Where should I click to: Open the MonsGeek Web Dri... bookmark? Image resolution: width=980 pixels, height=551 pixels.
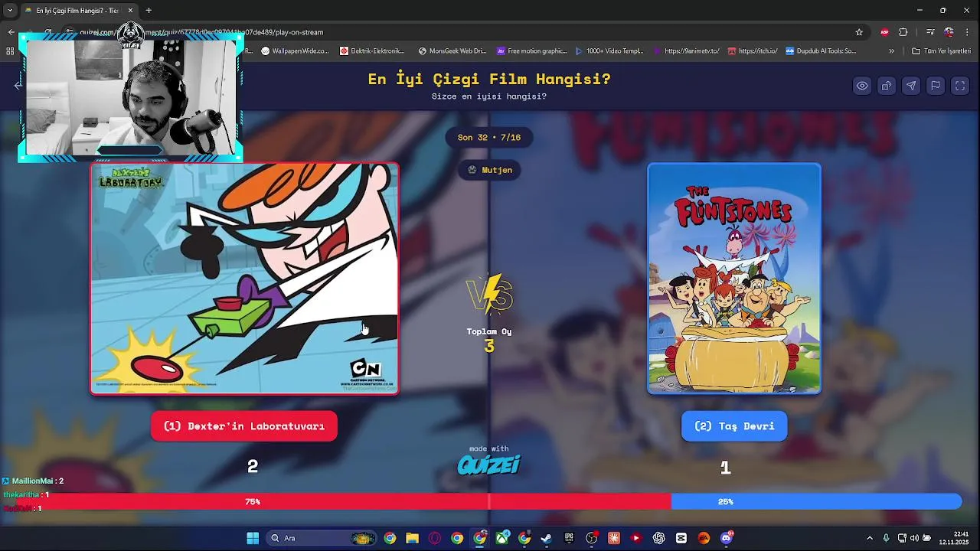452,51
